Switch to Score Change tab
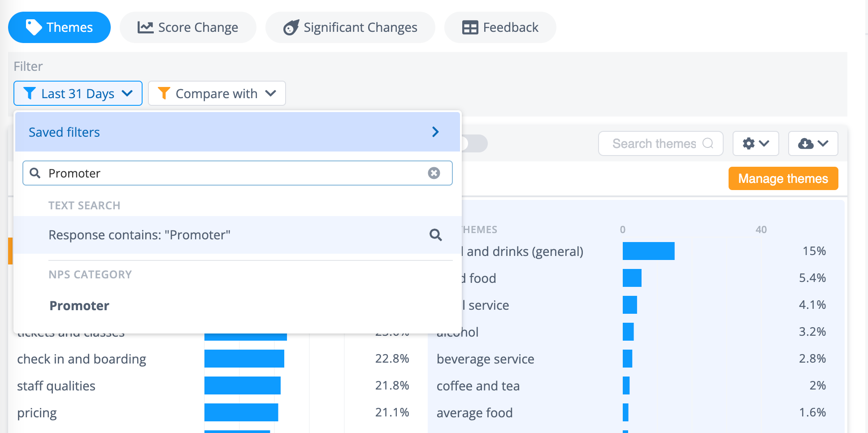The width and height of the screenshot is (868, 433). click(x=188, y=27)
